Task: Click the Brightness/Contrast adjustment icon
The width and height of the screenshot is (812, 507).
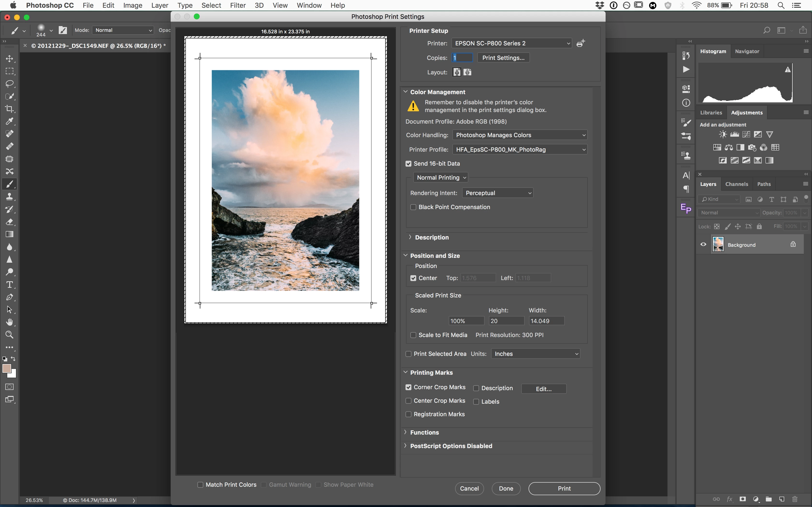Action: click(x=723, y=134)
